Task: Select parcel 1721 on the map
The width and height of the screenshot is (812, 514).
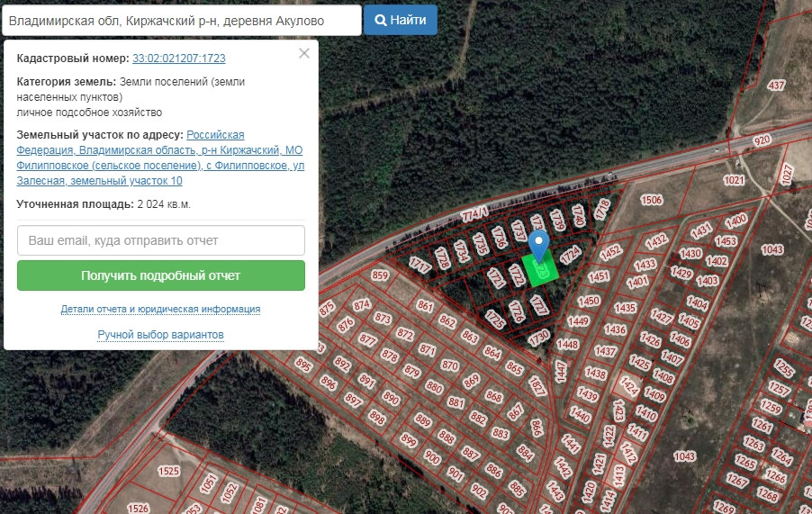Action: [496, 278]
